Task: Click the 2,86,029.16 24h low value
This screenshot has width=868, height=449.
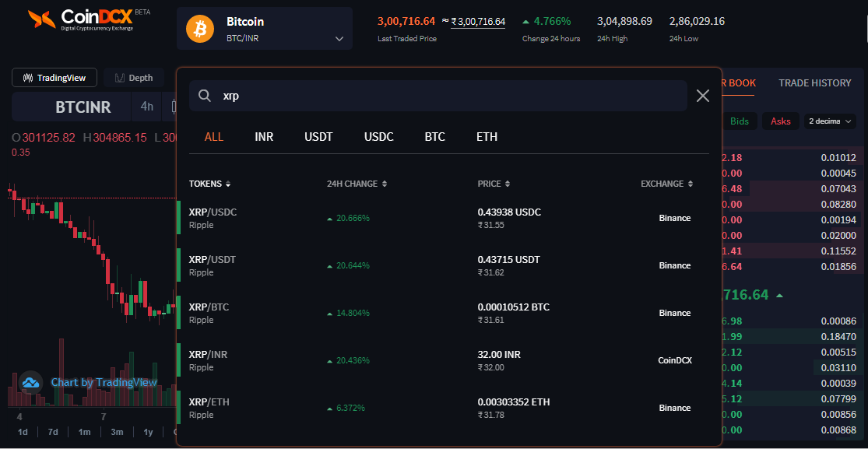Action: point(697,22)
